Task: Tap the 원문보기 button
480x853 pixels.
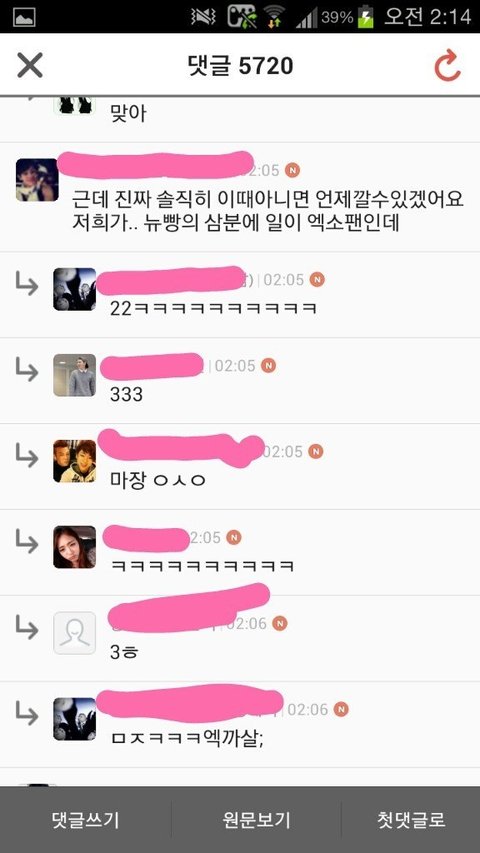Action: pyautogui.click(x=256, y=819)
